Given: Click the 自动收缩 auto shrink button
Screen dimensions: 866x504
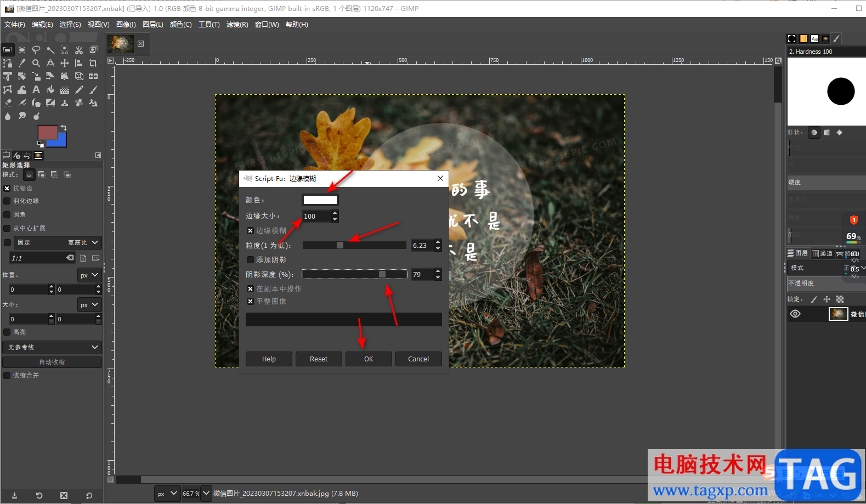Looking at the screenshot, I should [52, 362].
